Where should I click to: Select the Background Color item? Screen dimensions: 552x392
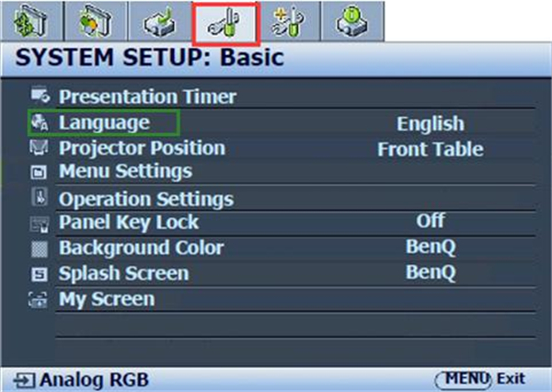click(x=142, y=248)
